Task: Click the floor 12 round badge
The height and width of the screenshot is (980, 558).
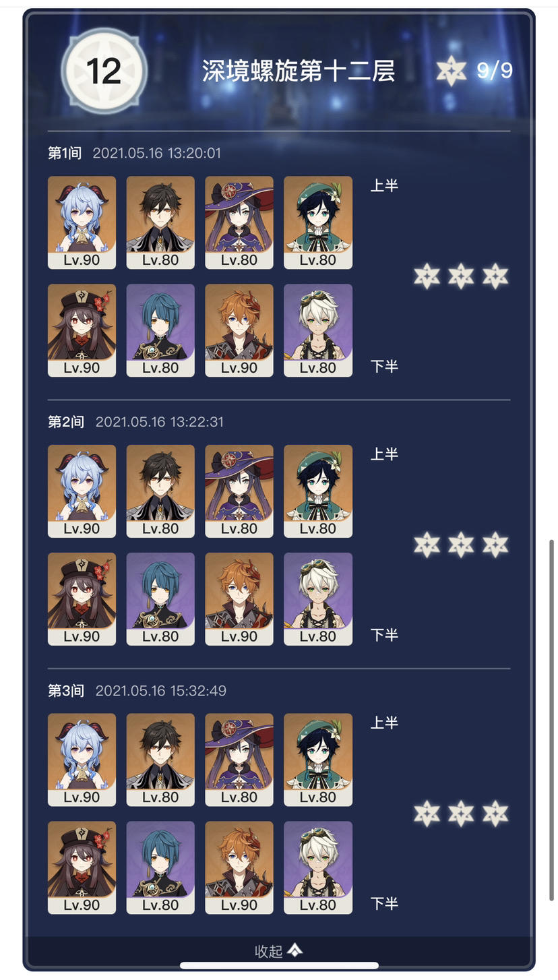Action: pyautogui.click(x=104, y=71)
